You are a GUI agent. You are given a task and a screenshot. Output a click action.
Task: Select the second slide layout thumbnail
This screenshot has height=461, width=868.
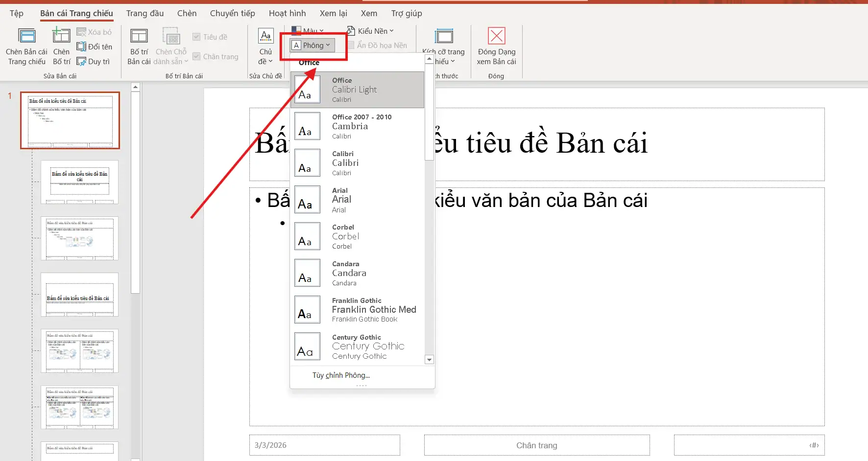tap(79, 182)
